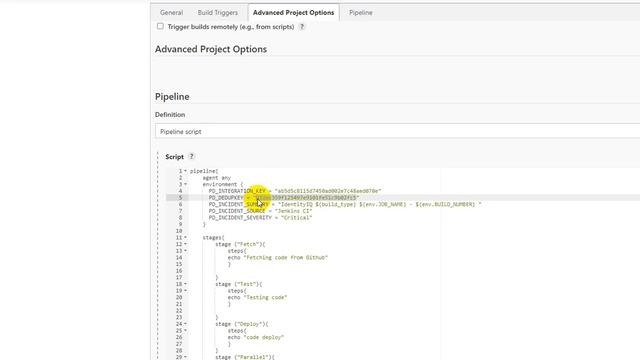Open help for Trigger builds remotely
Screen dimensions: 640x360
[302, 27]
